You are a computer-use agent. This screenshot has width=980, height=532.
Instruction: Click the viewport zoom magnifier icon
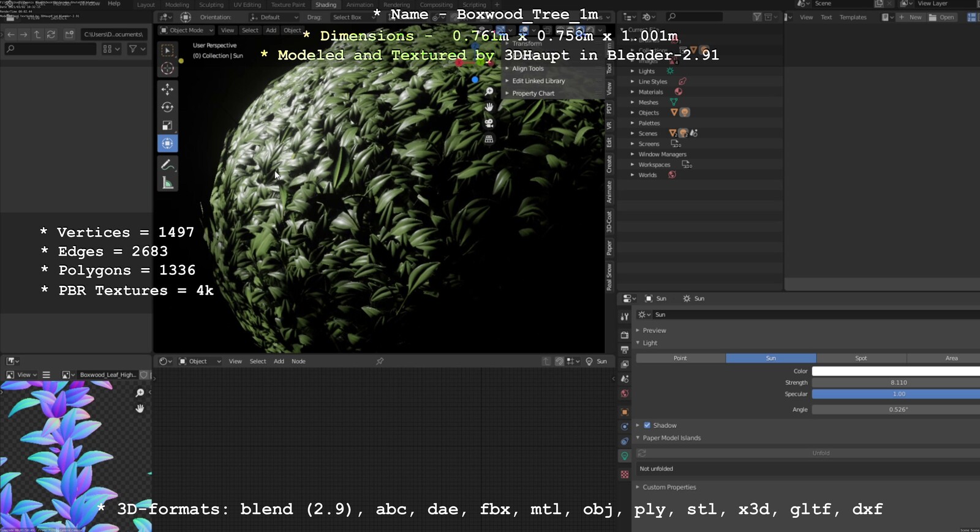[489, 91]
